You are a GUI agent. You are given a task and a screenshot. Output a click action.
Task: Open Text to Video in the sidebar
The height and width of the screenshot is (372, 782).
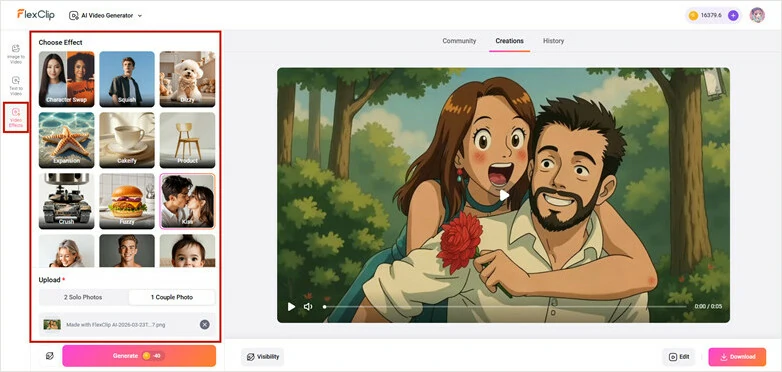(15, 85)
